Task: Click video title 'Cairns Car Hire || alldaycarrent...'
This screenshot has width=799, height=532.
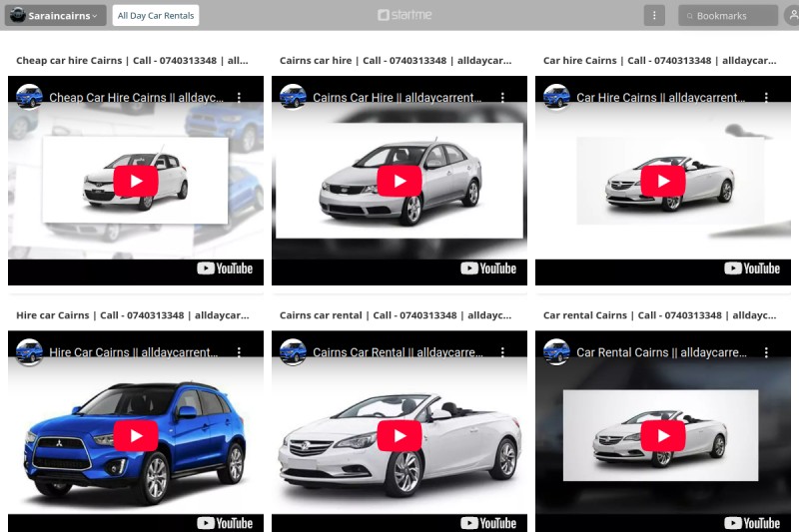Action: pos(397,98)
